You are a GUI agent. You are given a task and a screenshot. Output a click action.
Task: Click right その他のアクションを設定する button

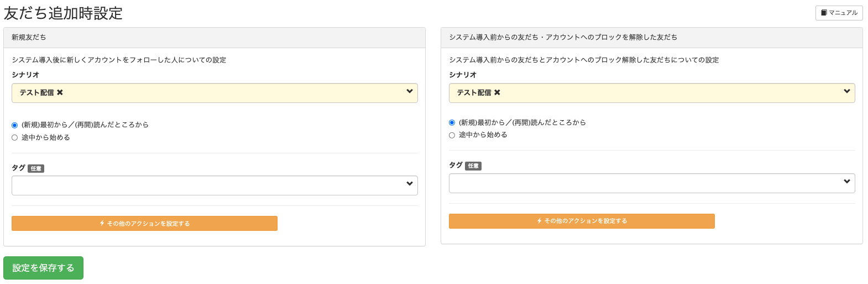582,221
